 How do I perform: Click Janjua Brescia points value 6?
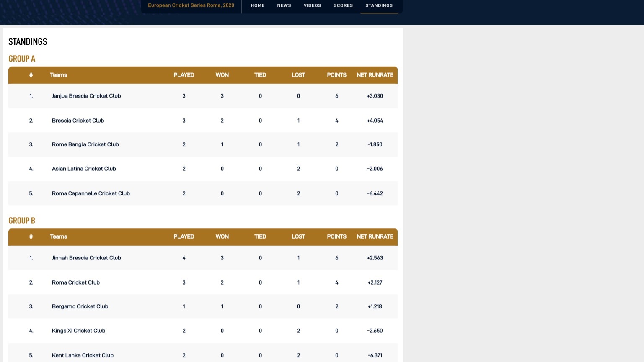(336, 96)
